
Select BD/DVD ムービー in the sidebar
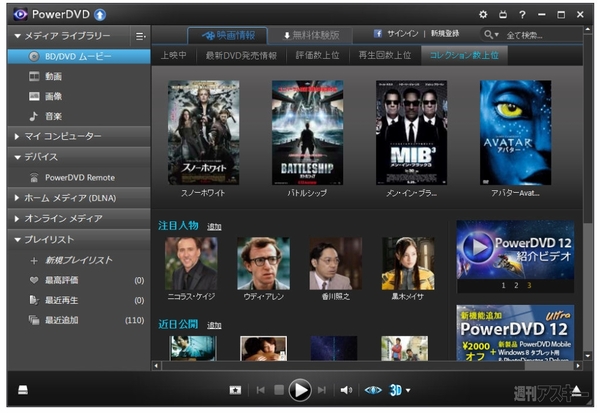coord(79,57)
